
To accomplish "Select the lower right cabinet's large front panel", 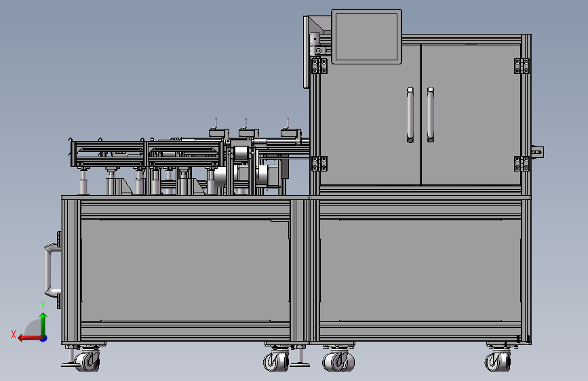I will pyautogui.click(x=420, y=270).
